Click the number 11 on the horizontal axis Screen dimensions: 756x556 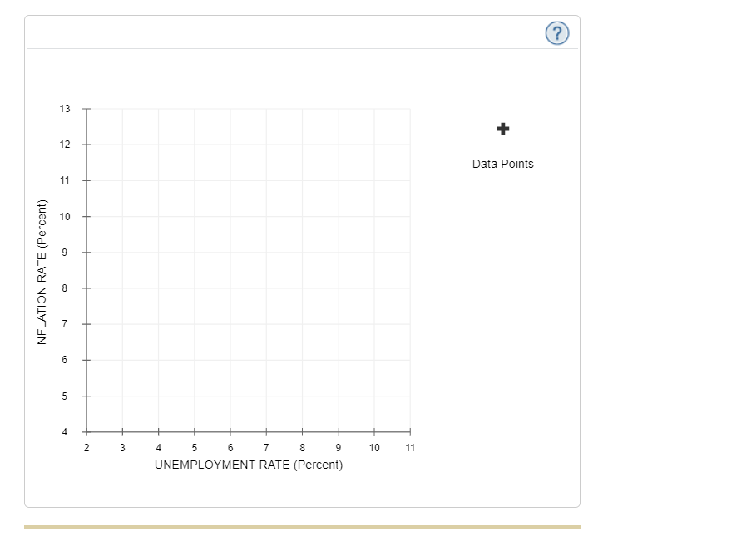click(x=408, y=447)
